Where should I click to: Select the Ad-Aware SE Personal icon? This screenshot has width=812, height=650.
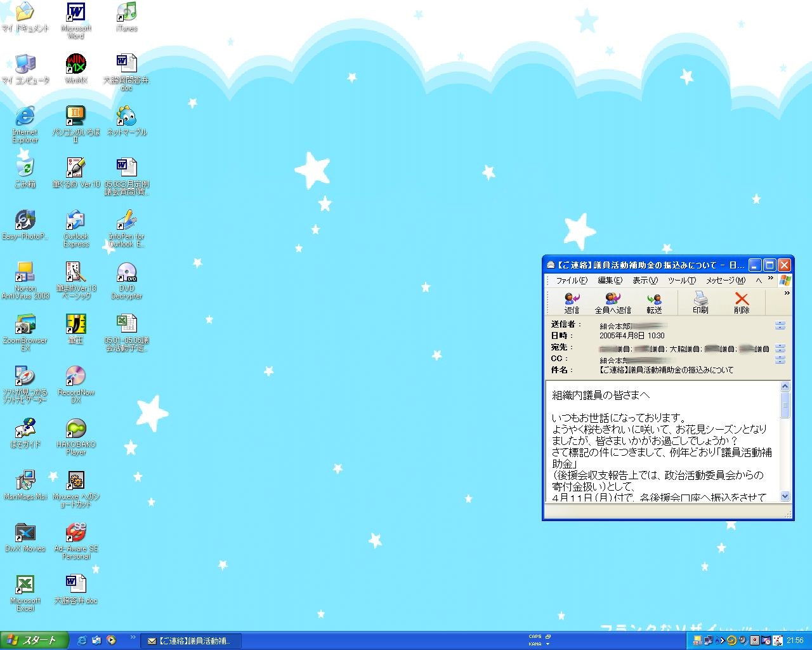point(75,534)
